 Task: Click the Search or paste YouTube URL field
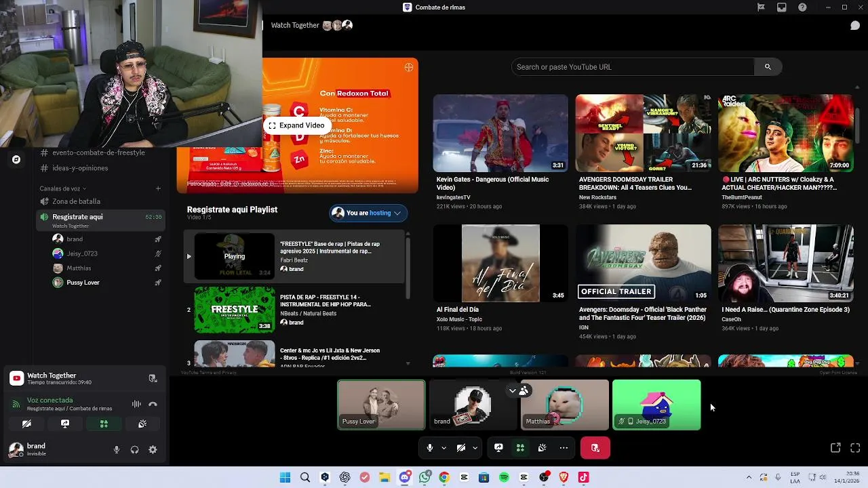click(x=633, y=66)
